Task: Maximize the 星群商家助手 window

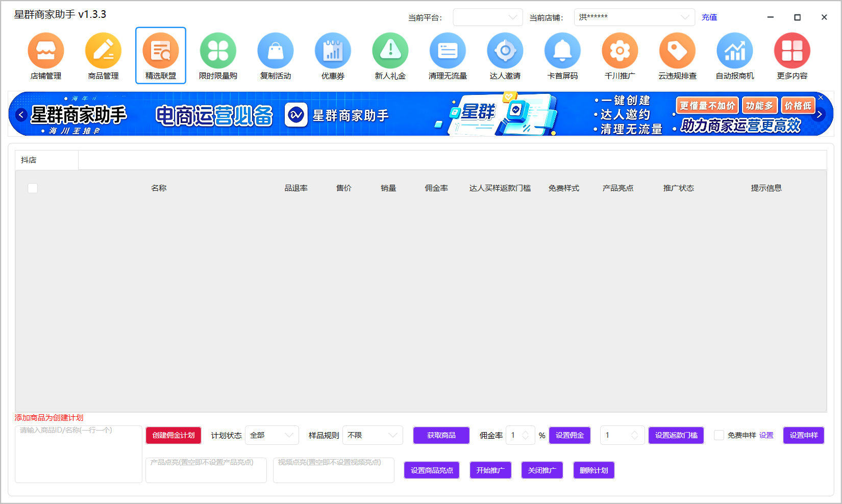Action: tap(797, 17)
